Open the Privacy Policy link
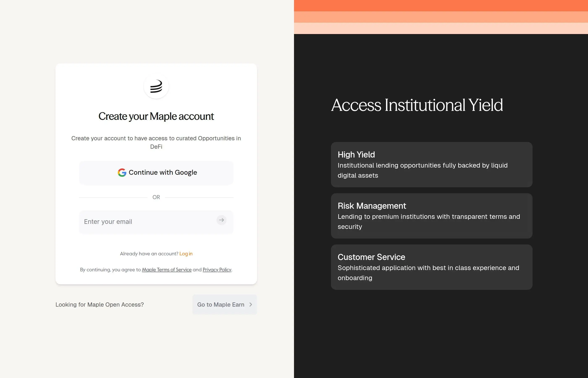 pyautogui.click(x=217, y=269)
